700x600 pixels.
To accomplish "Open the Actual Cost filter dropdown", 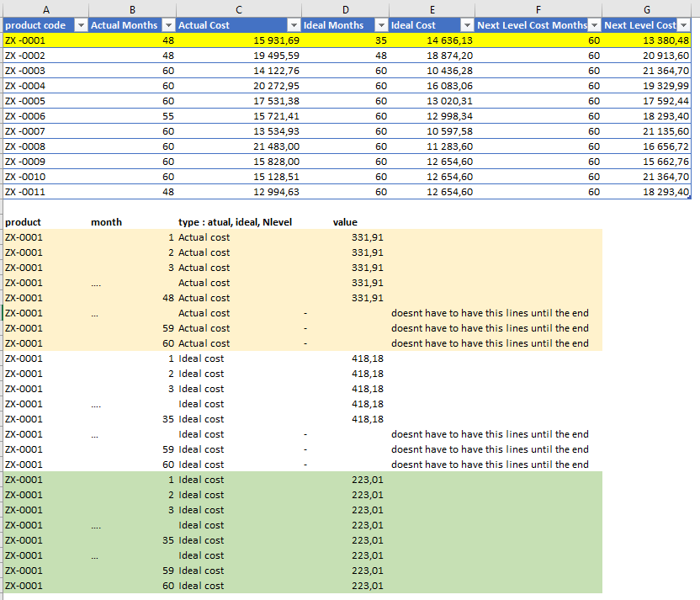I will click(x=294, y=25).
